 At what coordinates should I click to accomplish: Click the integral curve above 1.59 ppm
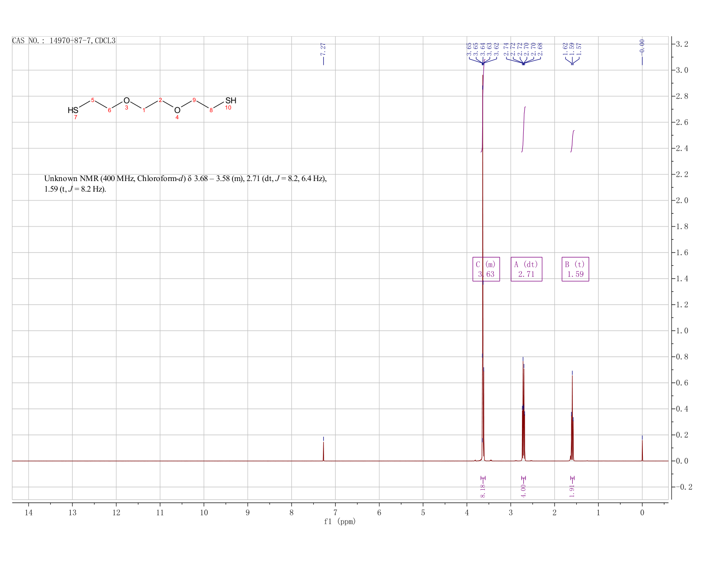pos(572,141)
